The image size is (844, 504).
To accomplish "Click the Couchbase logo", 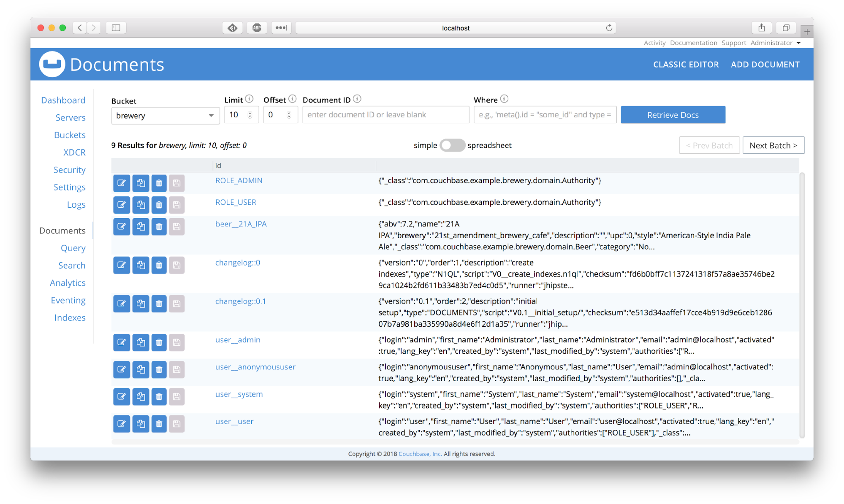I will (52, 64).
